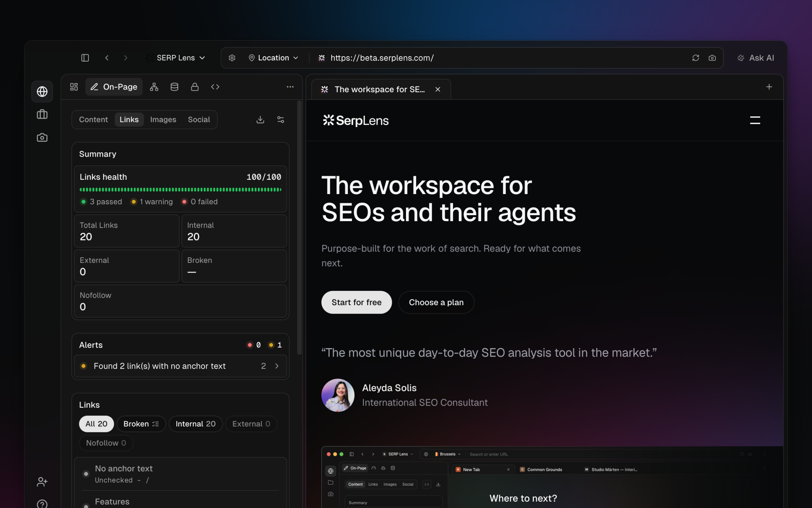Viewport: 812px width, 508px height.
Task: Open the briefcase icon in left sidebar
Action: (42, 114)
